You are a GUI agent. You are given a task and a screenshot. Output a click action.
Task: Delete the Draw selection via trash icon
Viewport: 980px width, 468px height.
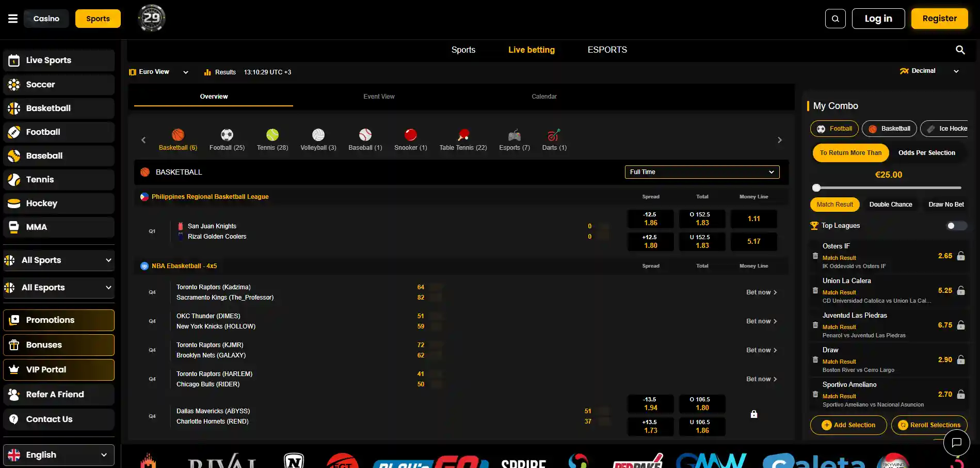[x=815, y=360]
